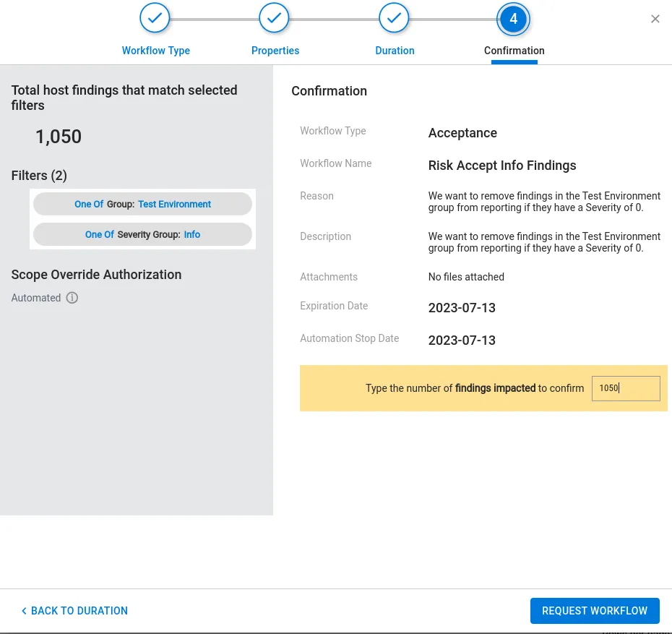Click the Automated label
Image resolution: width=672 pixels, height=634 pixels.
point(36,298)
